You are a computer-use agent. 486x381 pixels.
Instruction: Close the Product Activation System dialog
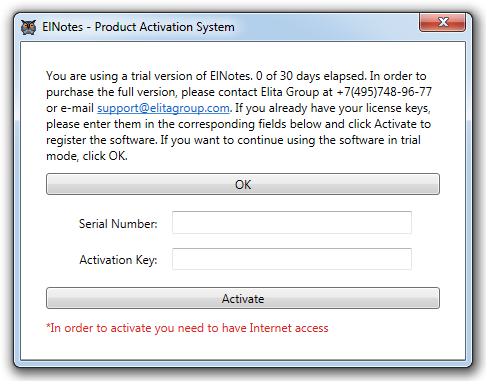coord(442,22)
